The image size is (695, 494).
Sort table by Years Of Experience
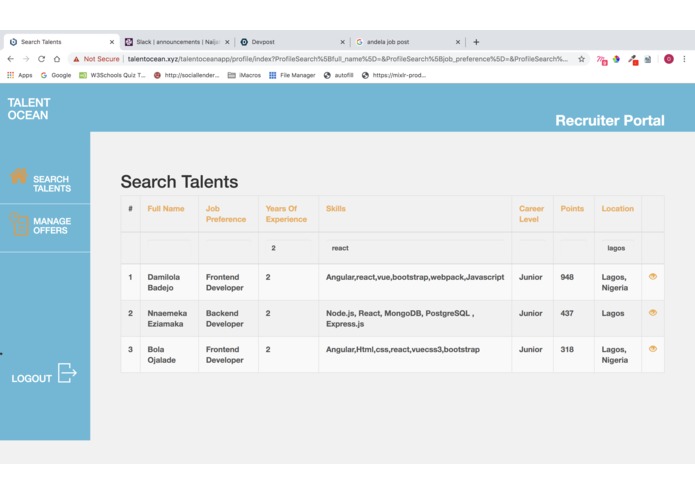[x=286, y=214]
